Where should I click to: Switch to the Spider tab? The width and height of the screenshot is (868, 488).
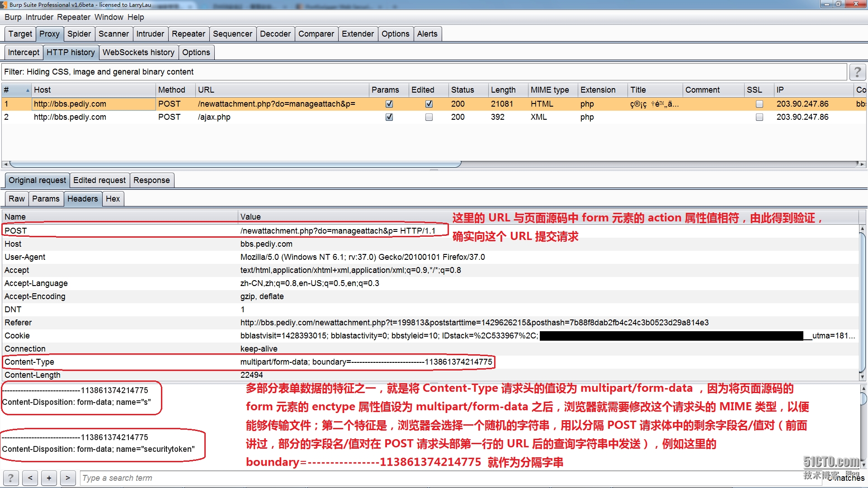click(x=79, y=34)
